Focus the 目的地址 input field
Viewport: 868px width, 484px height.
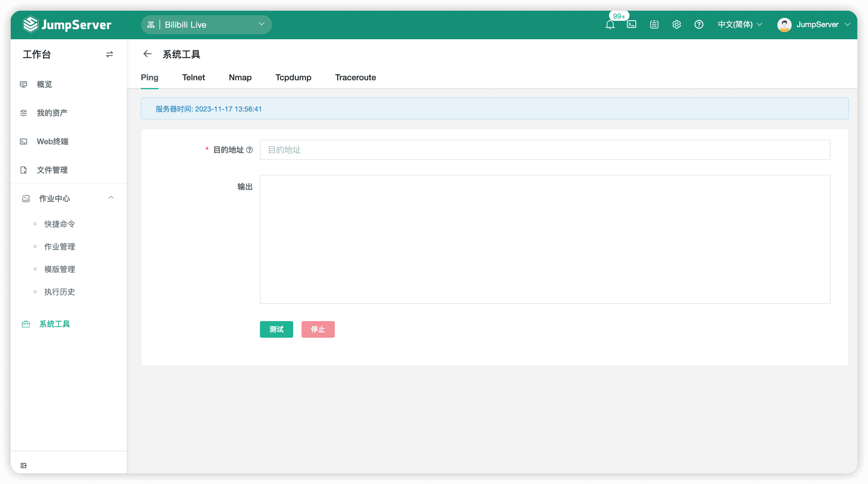pyautogui.click(x=545, y=150)
